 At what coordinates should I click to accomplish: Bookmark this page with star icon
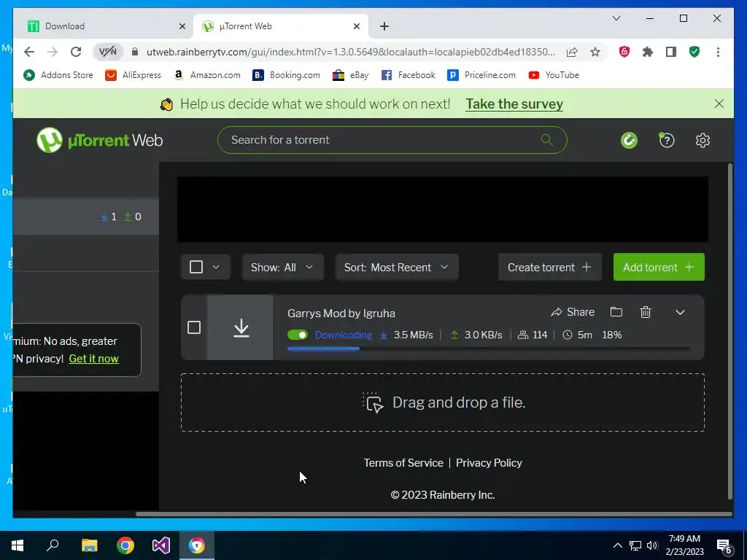tap(595, 52)
